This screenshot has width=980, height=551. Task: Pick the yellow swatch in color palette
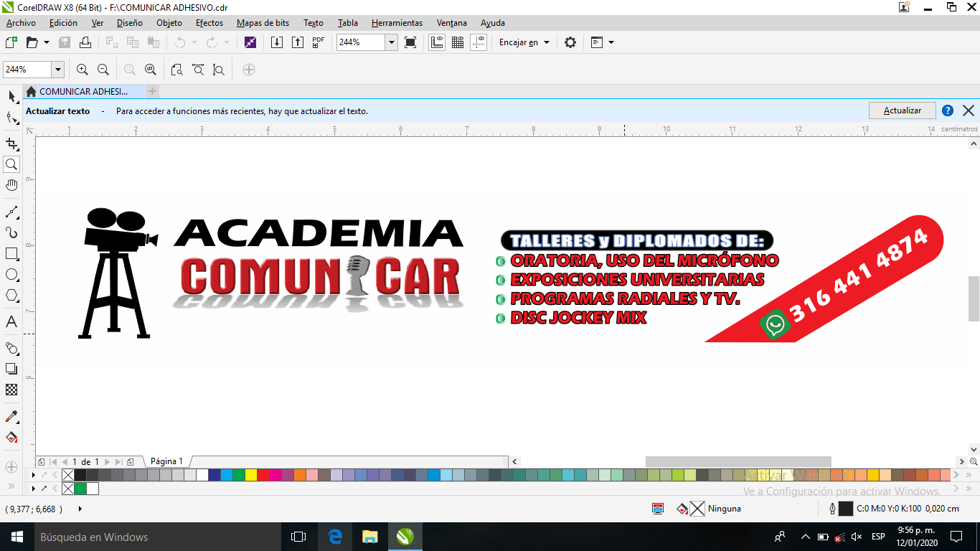pos(251,475)
